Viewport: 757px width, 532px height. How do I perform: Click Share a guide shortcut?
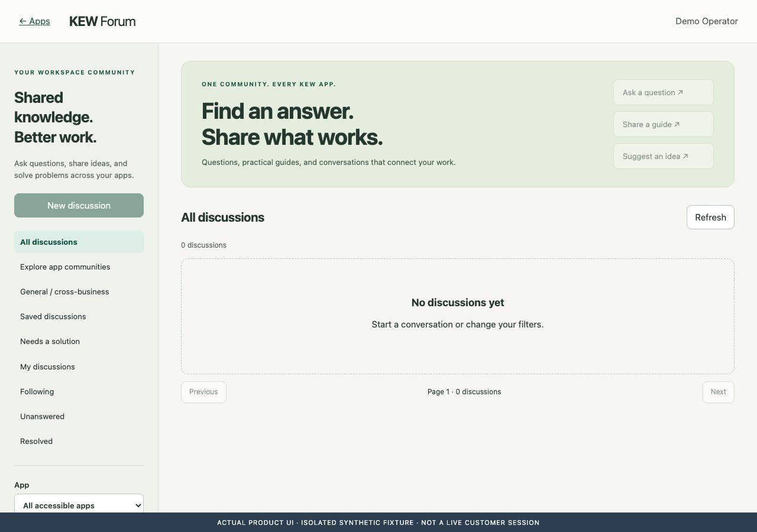pyautogui.click(x=663, y=124)
